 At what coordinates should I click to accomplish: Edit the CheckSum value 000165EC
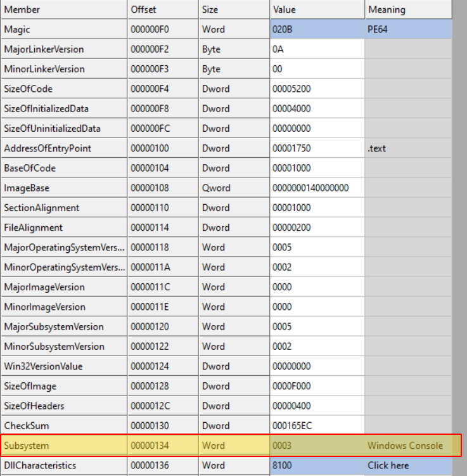pos(317,425)
